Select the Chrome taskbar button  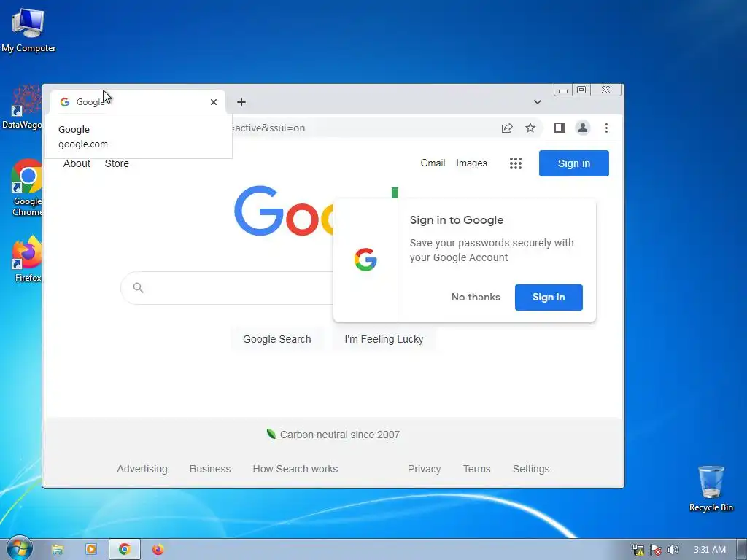tap(124, 550)
